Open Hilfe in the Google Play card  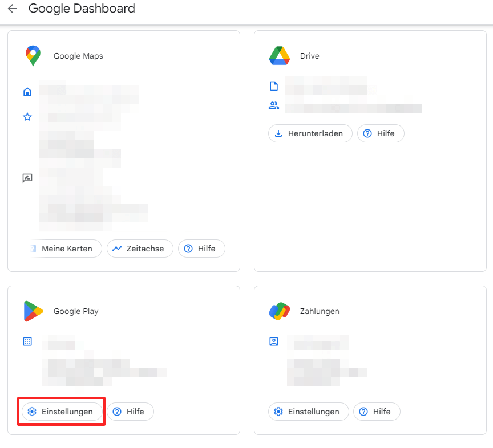click(x=130, y=412)
